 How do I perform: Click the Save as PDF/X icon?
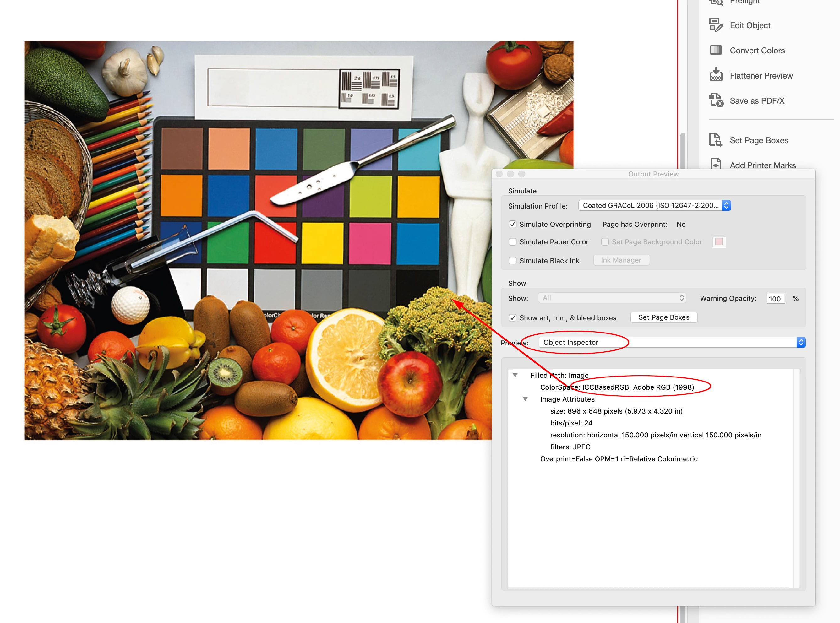pos(716,100)
